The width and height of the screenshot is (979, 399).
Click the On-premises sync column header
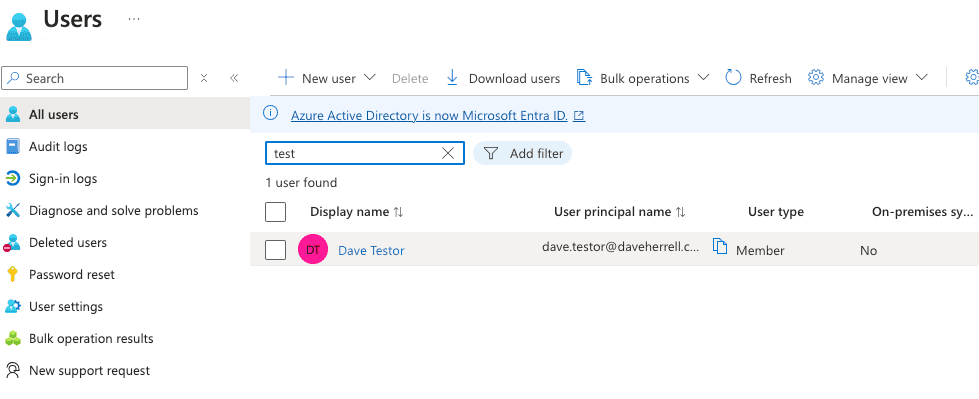pyautogui.click(x=923, y=212)
